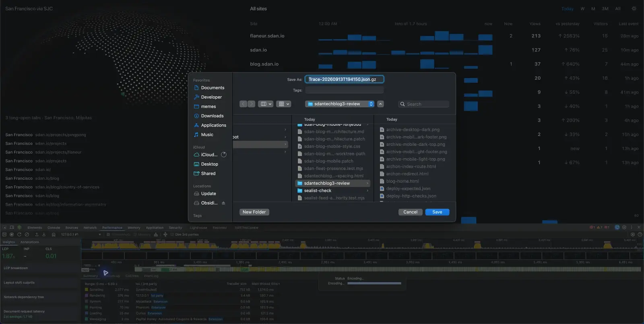Open Shared in sidebar

pos(204,174)
